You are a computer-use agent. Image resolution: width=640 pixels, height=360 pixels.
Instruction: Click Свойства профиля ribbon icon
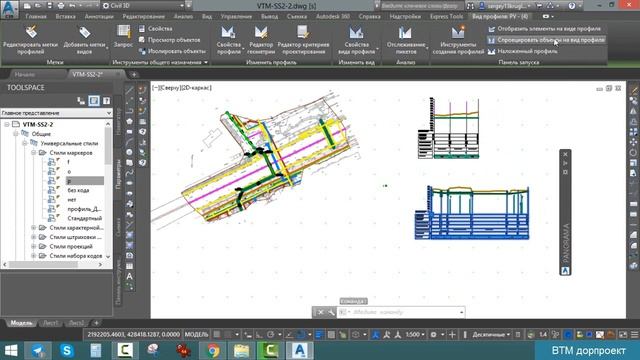[229, 40]
